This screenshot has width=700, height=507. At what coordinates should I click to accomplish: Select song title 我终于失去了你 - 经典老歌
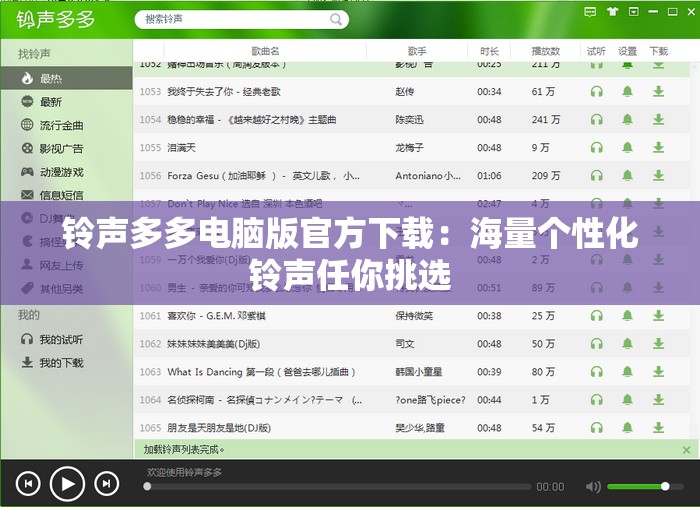[x=224, y=91]
